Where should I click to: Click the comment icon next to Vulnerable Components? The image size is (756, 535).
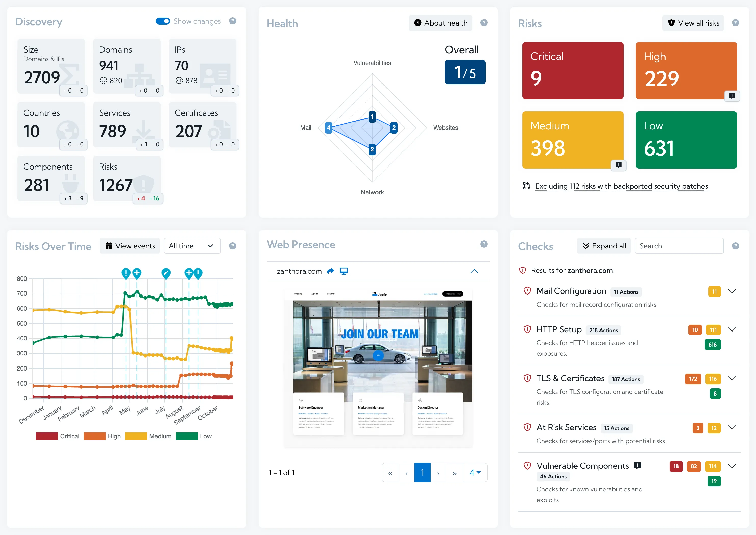638,466
